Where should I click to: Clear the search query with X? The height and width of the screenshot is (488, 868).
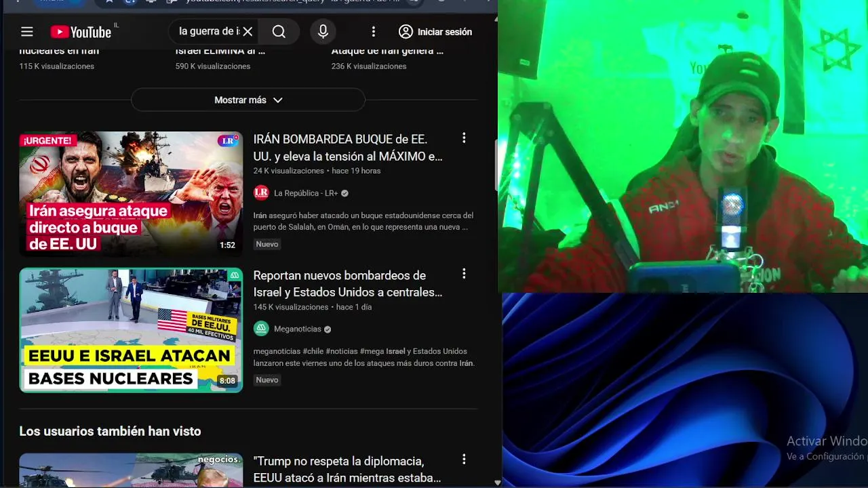248,32
